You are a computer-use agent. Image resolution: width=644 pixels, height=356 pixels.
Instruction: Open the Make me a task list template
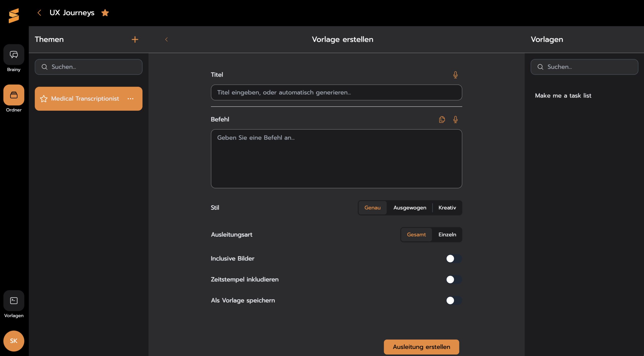[x=563, y=96]
